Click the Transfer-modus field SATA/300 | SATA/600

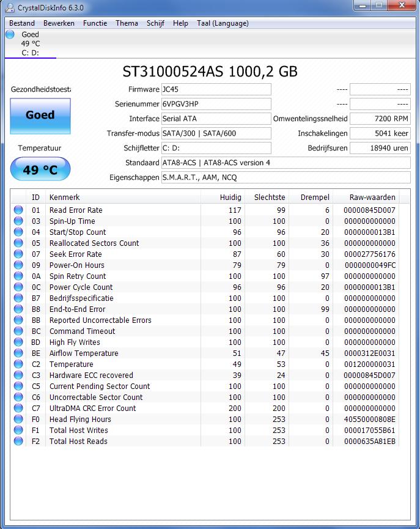[x=216, y=133]
